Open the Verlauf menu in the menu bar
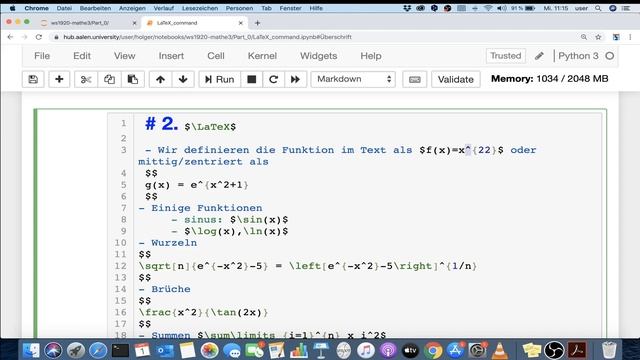The image size is (640, 360). point(163,8)
